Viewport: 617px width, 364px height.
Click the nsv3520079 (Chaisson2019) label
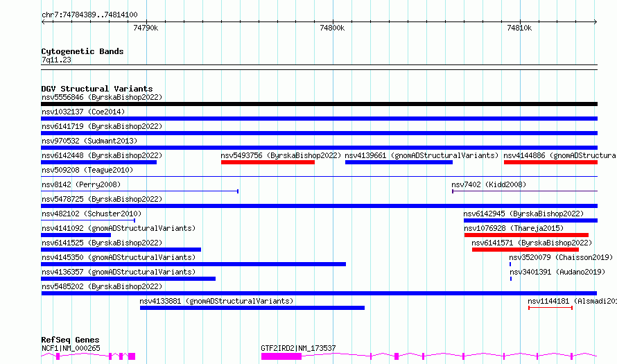coord(561,257)
